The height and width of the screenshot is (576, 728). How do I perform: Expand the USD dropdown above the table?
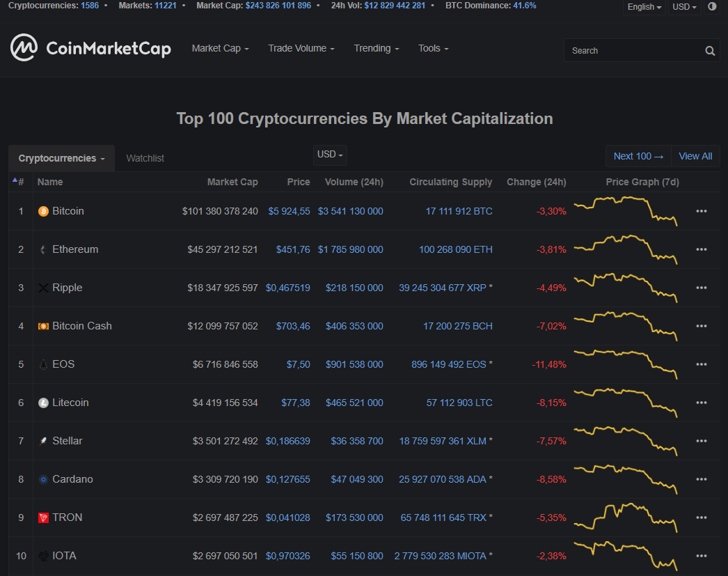[x=330, y=155]
